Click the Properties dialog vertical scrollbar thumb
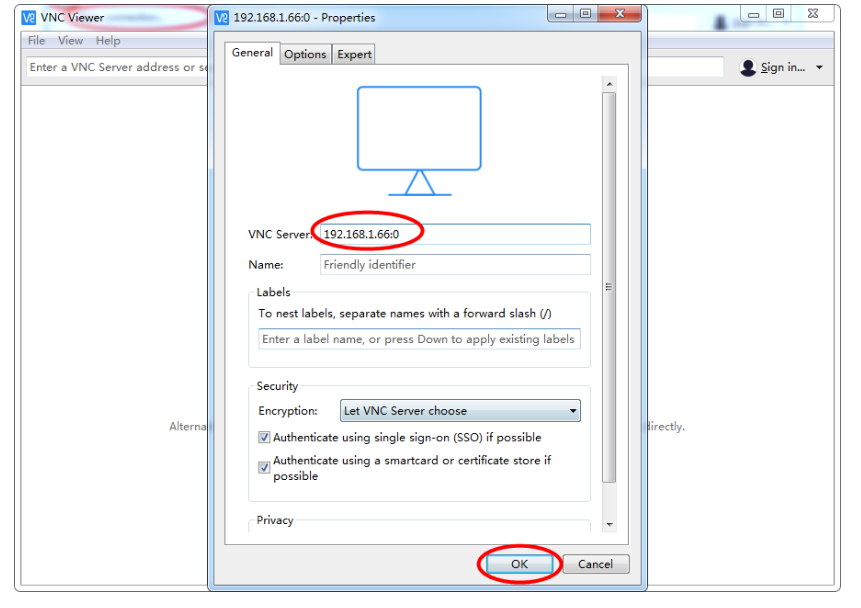861x608 pixels. (x=609, y=287)
